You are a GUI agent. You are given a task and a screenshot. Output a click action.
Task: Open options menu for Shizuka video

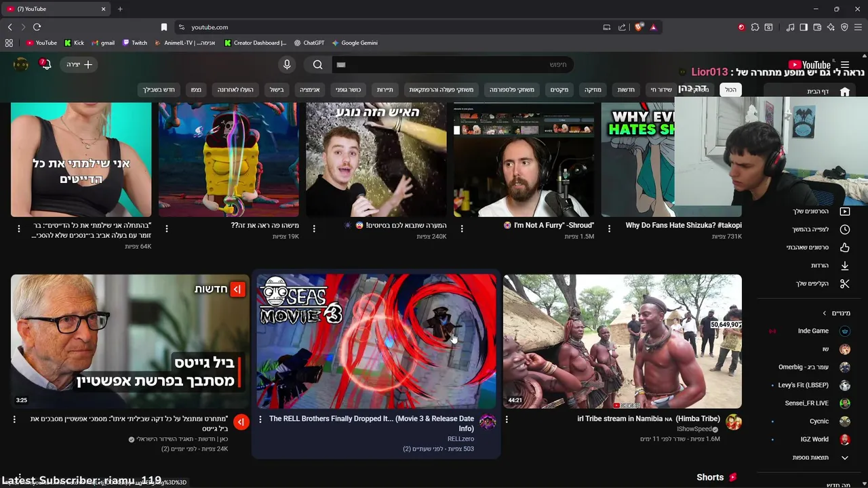tap(609, 229)
